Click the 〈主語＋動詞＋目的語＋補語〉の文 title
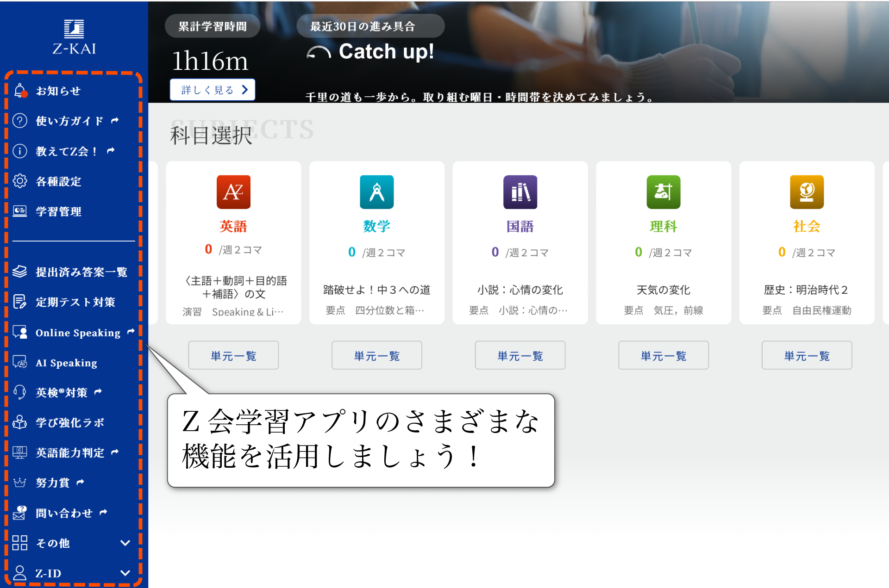 tap(235, 287)
